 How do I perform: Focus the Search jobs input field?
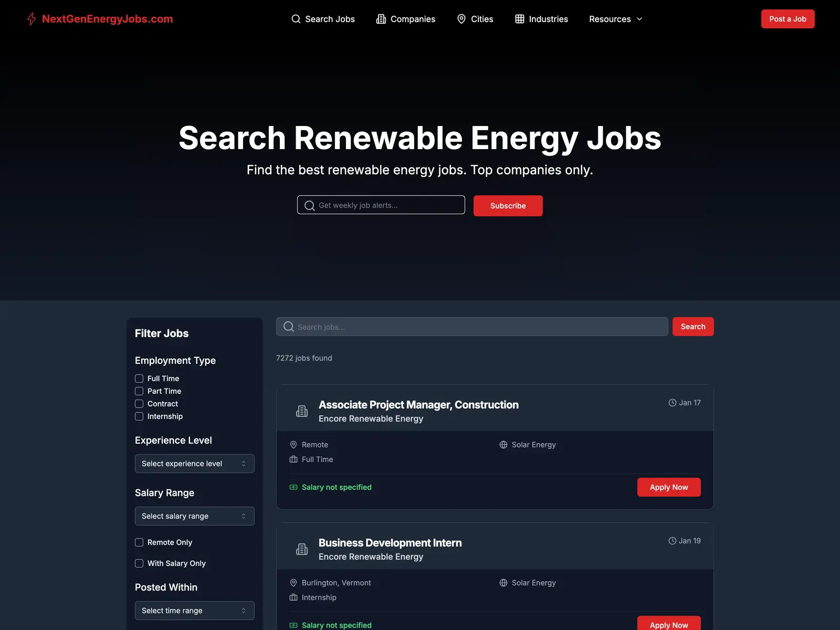472,327
